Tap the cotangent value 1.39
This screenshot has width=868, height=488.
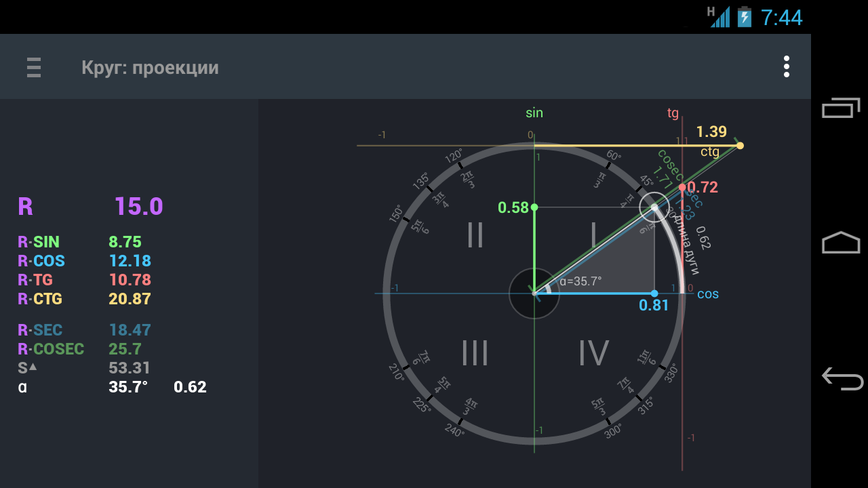711,131
